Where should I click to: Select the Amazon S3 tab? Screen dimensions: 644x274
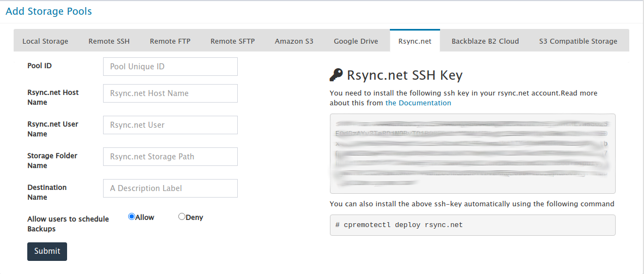click(294, 41)
